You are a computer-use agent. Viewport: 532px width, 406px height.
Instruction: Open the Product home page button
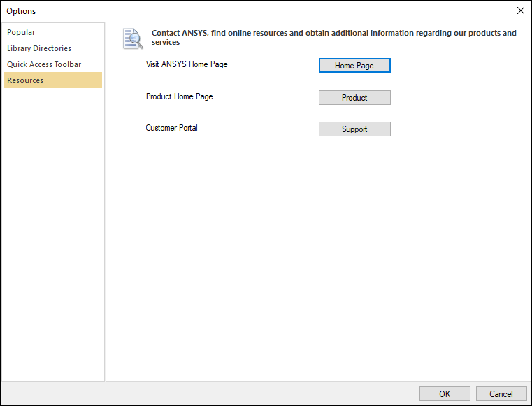[354, 97]
